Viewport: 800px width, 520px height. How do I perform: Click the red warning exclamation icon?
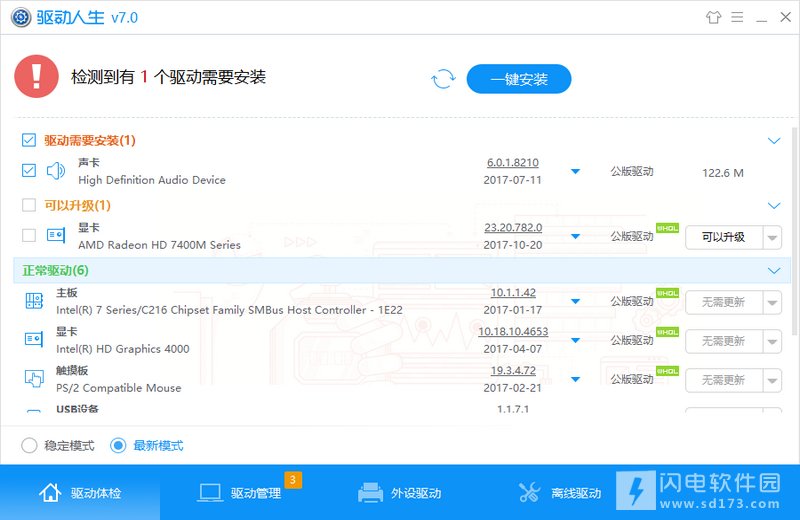pyautogui.click(x=37, y=77)
